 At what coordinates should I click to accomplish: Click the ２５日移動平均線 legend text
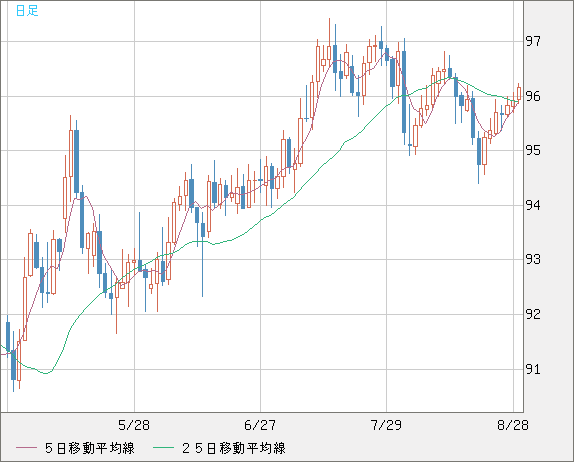[234, 448]
